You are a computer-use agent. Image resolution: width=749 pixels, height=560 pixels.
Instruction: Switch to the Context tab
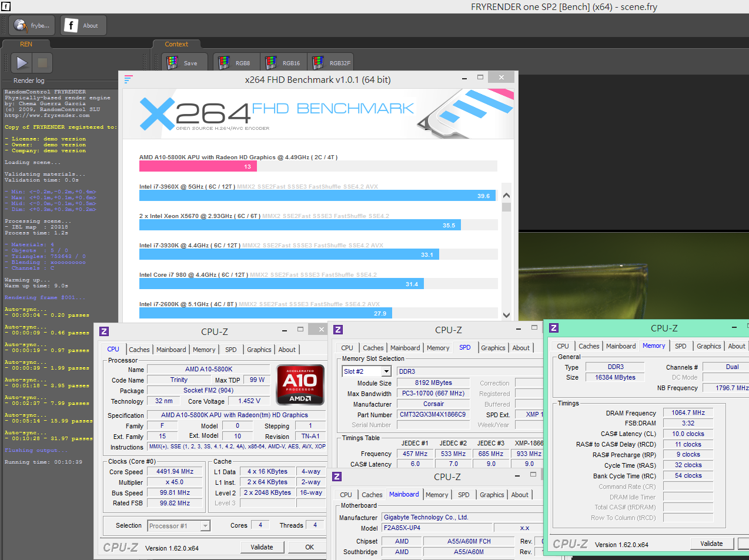coord(176,44)
